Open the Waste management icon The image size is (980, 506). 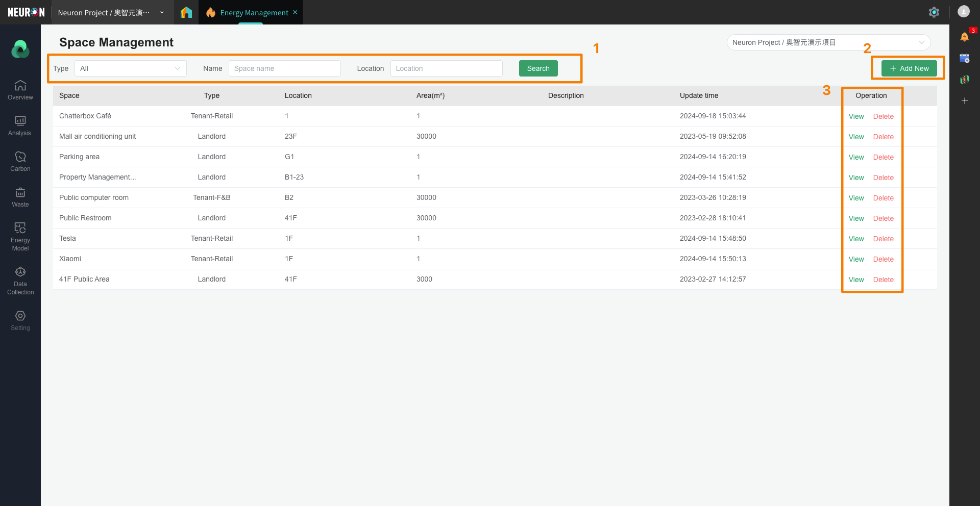coord(20,197)
